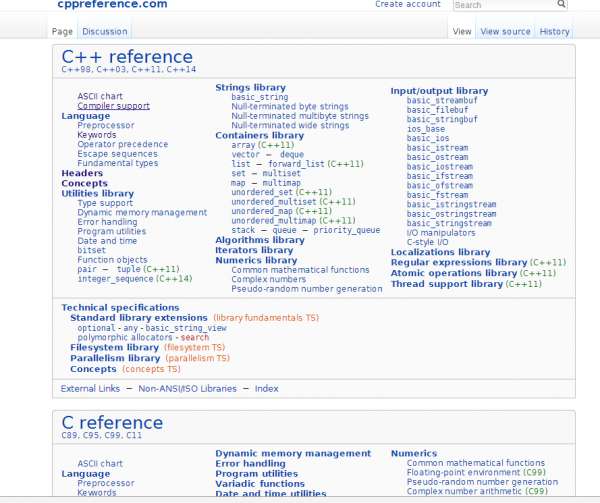Switch to the Discussion tab

pyautogui.click(x=105, y=32)
